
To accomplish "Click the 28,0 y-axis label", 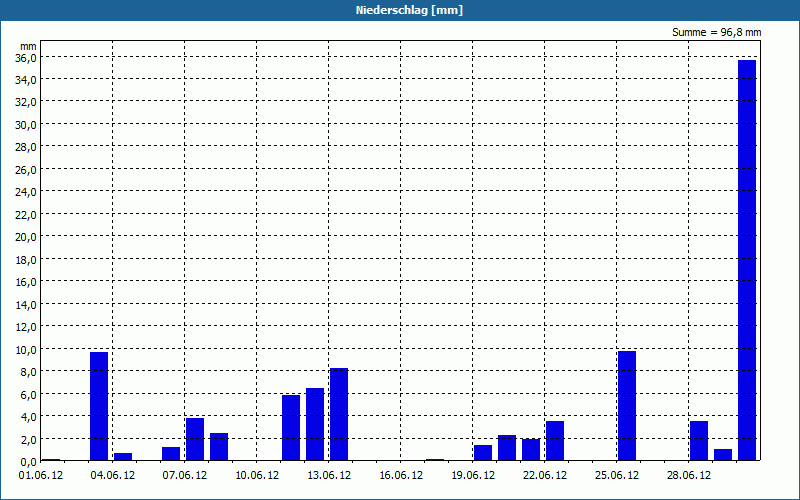I will (26, 147).
